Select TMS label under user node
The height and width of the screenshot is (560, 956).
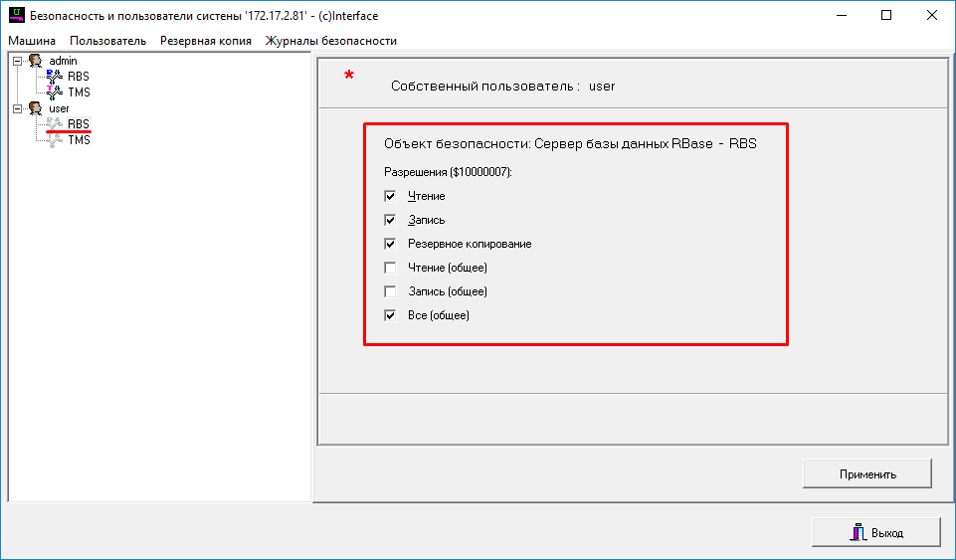[x=79, y=140]
